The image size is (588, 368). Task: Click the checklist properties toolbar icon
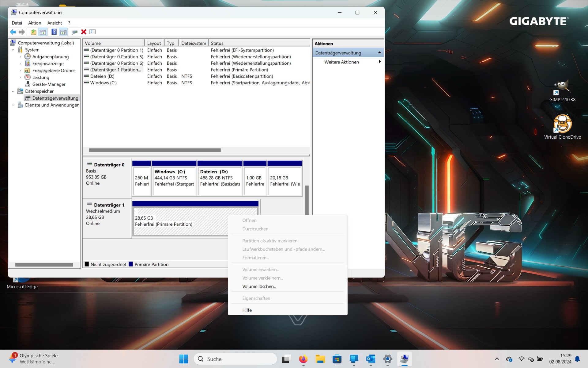[x=93, y=32]
